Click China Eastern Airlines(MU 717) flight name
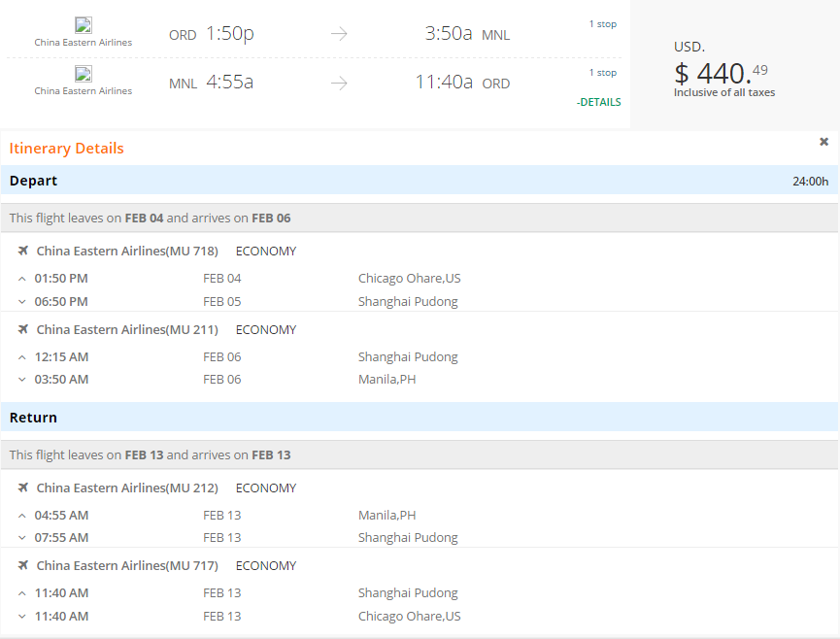This screenshot has height=639, width=840. pyautogui.click(x=127, y=565)
